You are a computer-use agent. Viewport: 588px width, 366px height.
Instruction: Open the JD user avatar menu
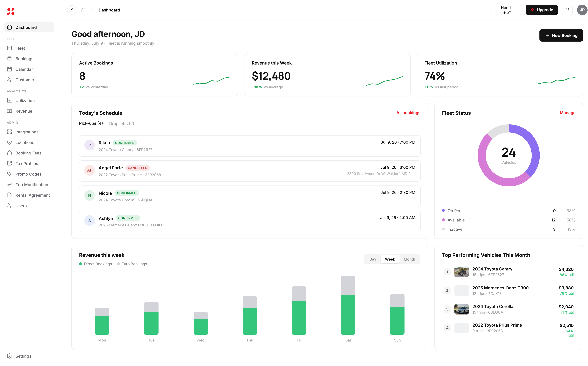coord(582,10)
